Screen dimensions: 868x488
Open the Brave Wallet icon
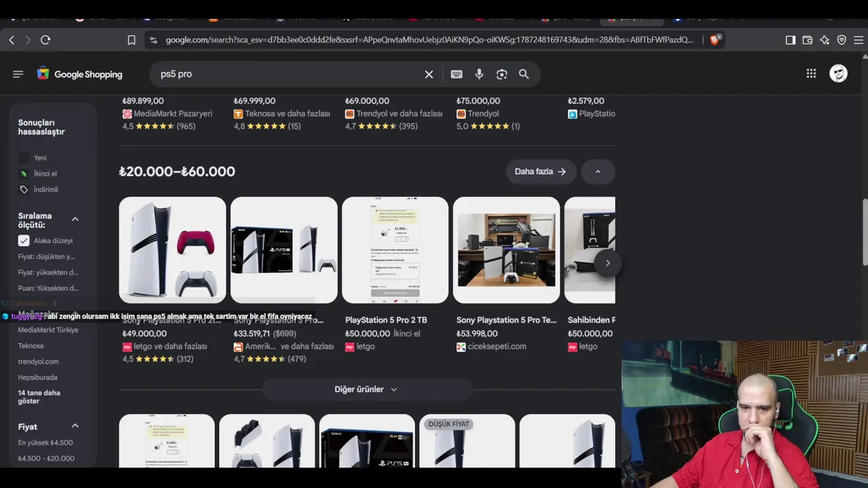click(x=808, y=40)
